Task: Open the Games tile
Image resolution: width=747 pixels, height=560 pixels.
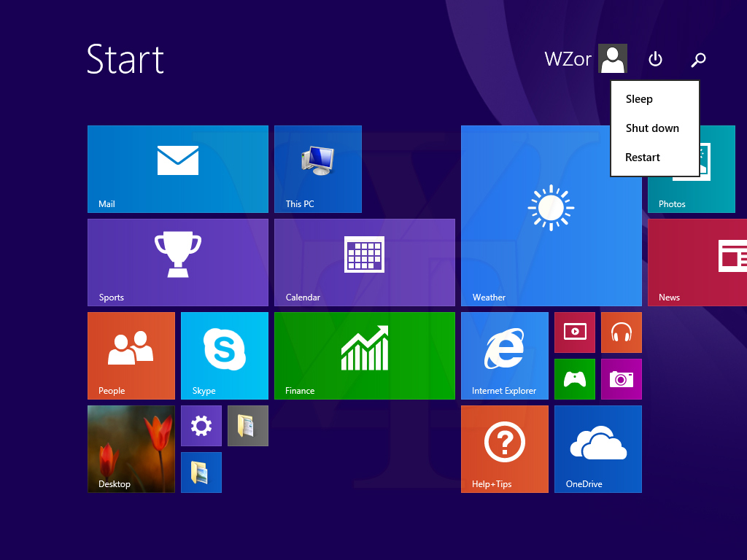Action: [574, 378]
